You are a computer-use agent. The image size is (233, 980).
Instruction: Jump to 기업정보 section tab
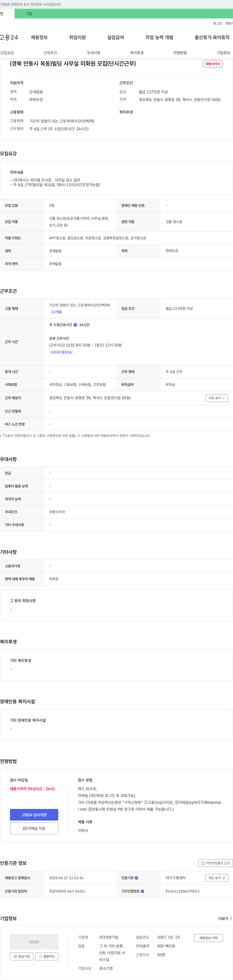pos(224,53)
